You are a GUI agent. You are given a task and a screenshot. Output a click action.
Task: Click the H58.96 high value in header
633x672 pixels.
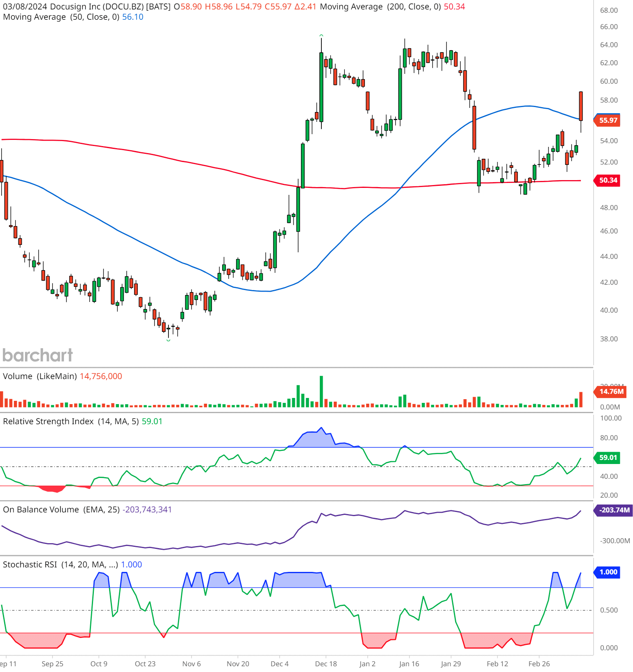pos(219,7)
